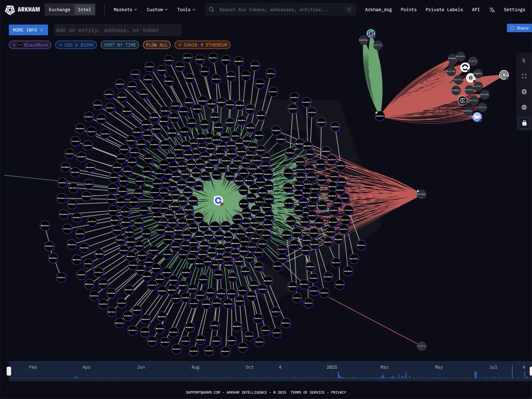Zoom in with the plus icon

(524, 92)
